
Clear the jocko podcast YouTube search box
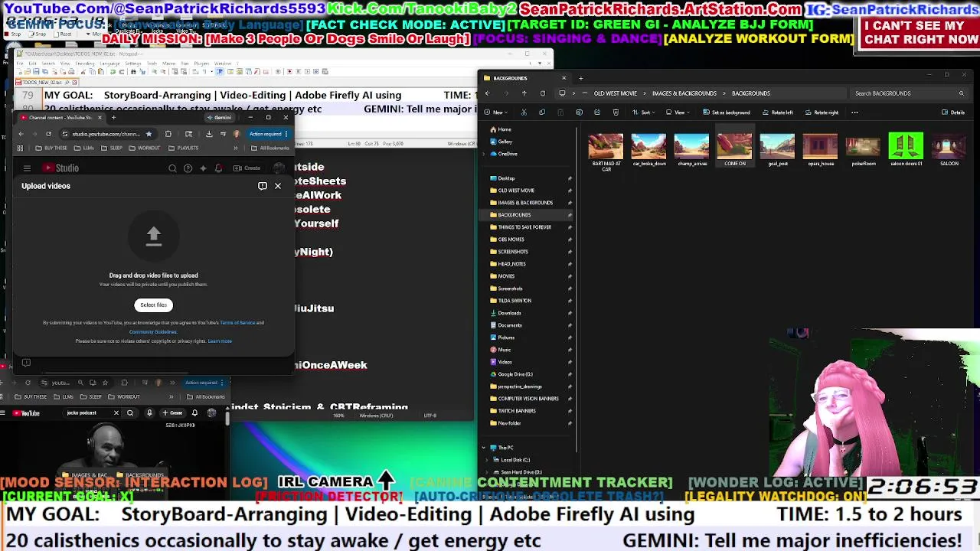click(x=116, y=413)
